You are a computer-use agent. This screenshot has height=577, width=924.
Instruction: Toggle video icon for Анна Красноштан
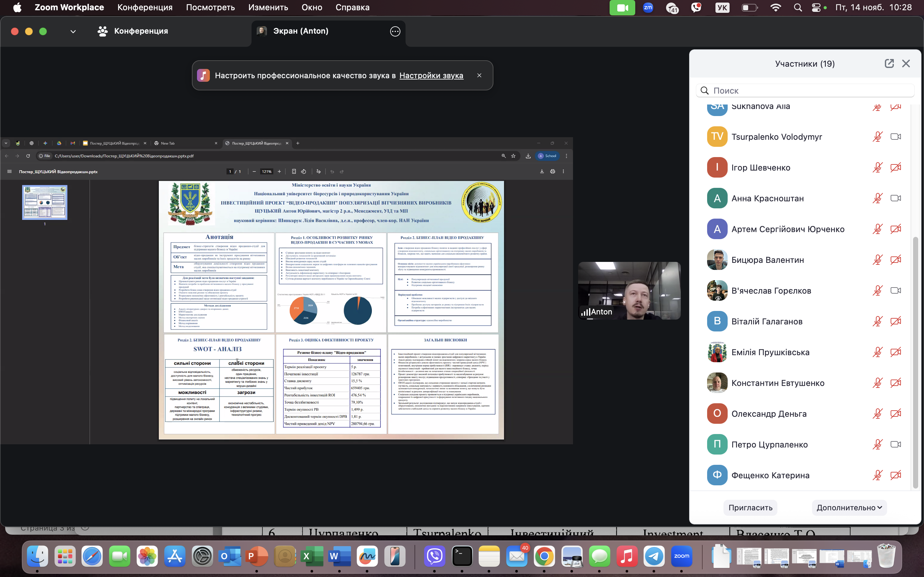(x=895, y=198)
